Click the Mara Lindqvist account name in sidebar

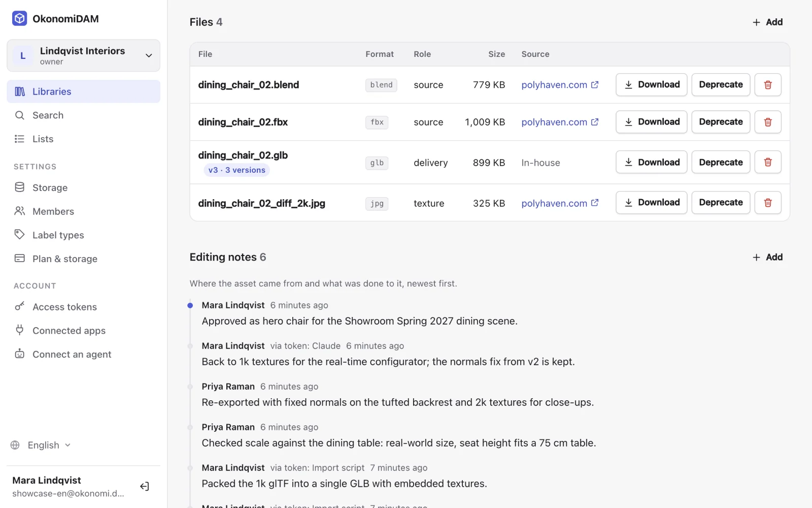[47, 480]
